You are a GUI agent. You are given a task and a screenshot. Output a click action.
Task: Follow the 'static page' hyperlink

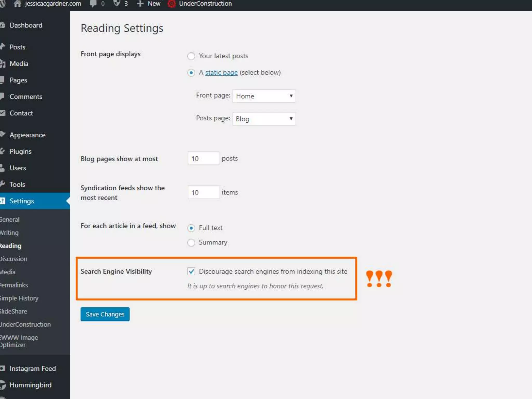pos(221,72)
